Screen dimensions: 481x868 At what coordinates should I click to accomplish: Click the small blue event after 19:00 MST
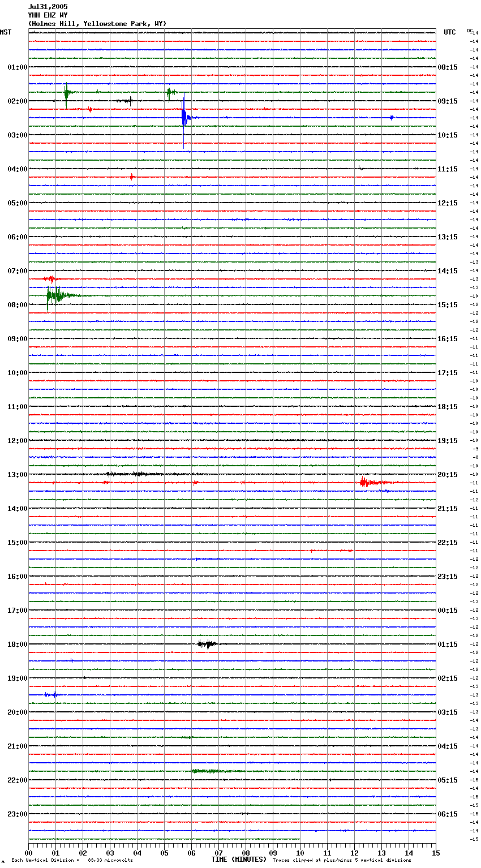52,694
